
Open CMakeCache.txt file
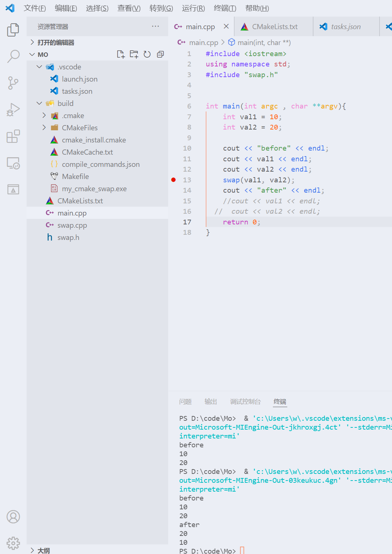[x=97, y=152]
